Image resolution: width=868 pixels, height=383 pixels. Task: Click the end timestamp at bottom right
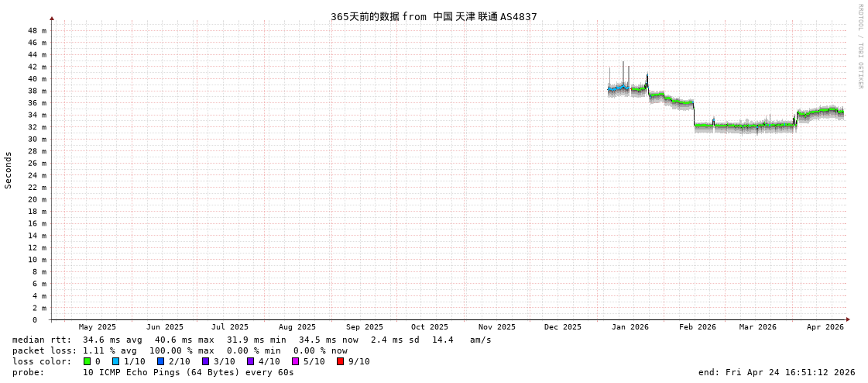[x=776, y=372]
